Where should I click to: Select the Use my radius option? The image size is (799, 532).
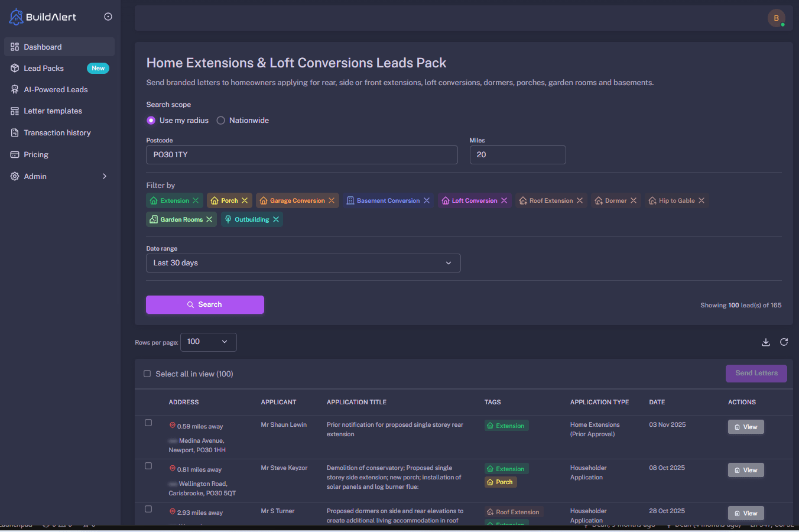(151, 120)
